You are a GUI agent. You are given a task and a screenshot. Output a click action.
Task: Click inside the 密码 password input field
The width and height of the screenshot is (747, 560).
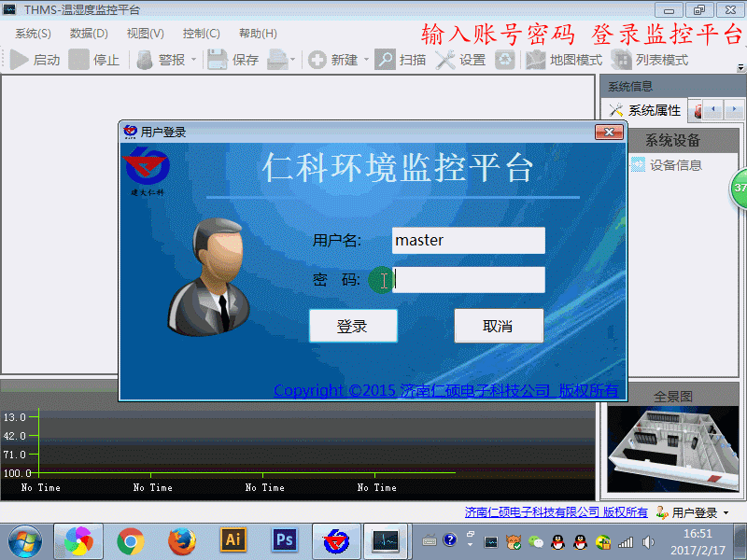[467, 279]
